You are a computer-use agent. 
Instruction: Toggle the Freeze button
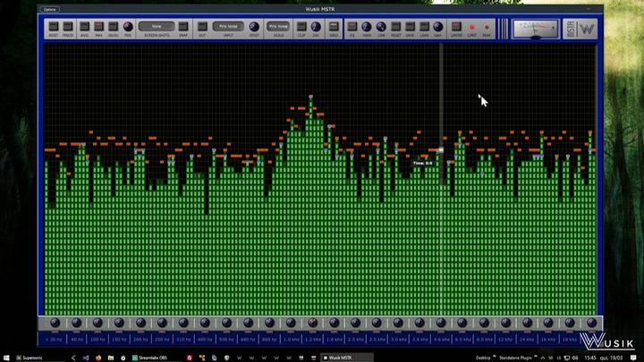(68, 27)
